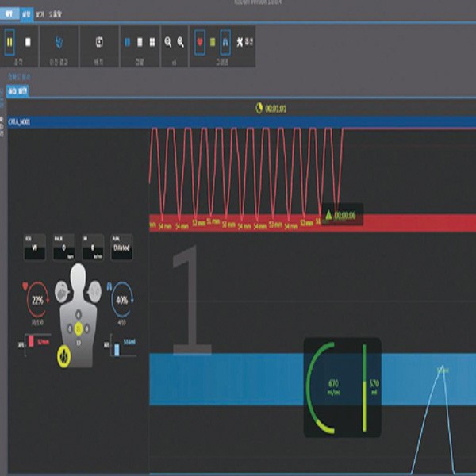
Task: Click the blue hands icon in the toolbar
Action: coord(58,40)
